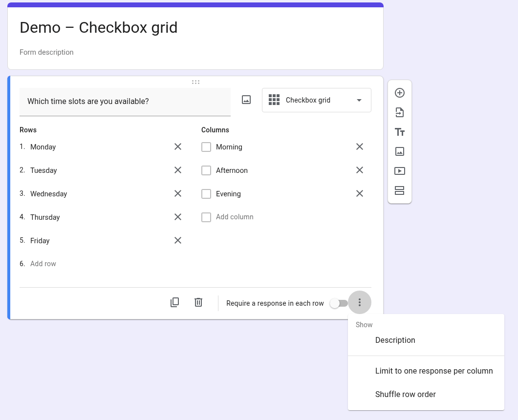The width and height of the screenshot is (518, 420).
Task: Remove the Monday row
Action: [178, 147]
